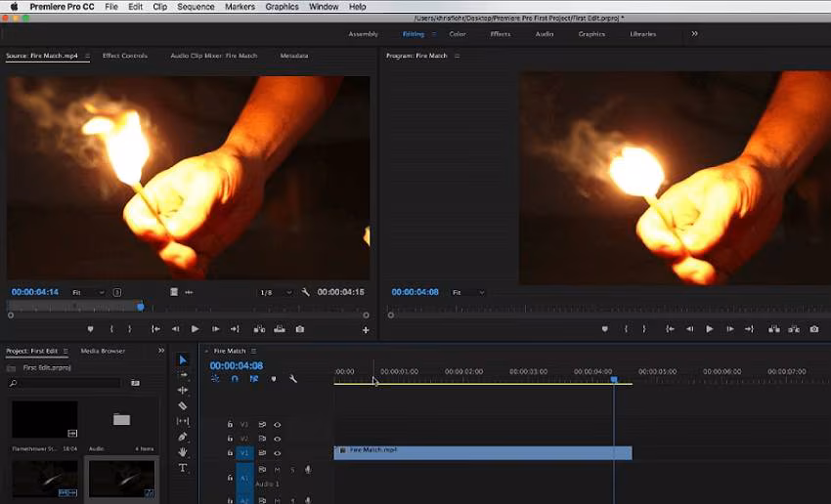Screen dimensions: 831x504
Task: Open the Sequence menu
Action: (196, 7)
